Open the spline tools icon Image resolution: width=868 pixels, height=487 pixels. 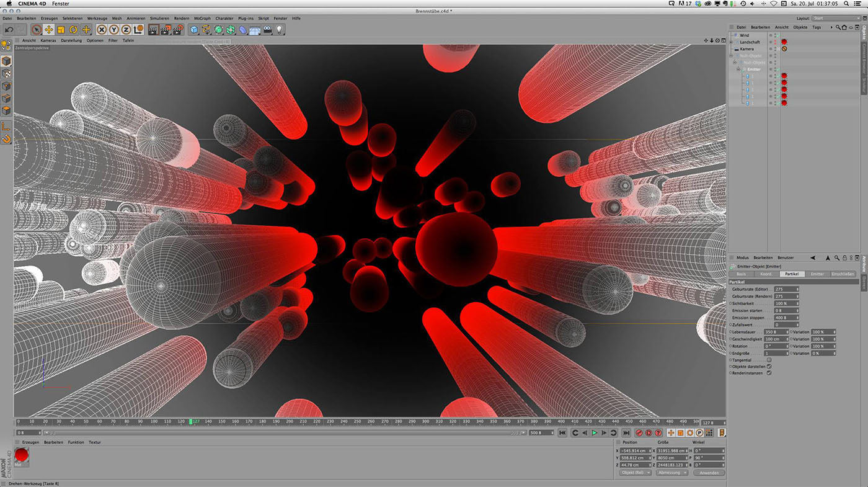tap(206, 29)
